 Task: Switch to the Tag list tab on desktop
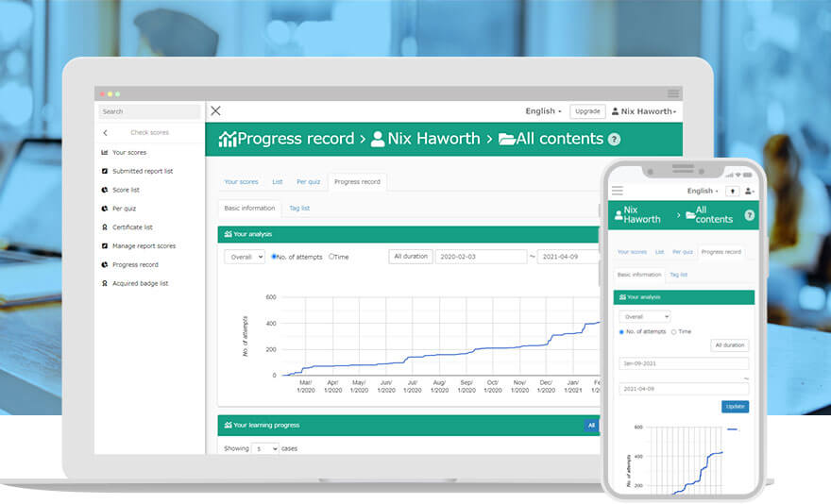[299, 209]
